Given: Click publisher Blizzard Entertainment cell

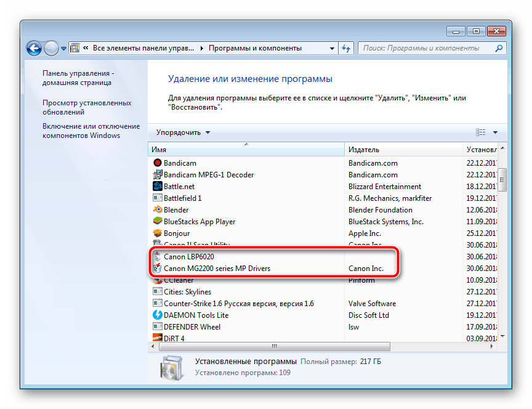Looking at the screenshot, I should click(x=385, y=187).
